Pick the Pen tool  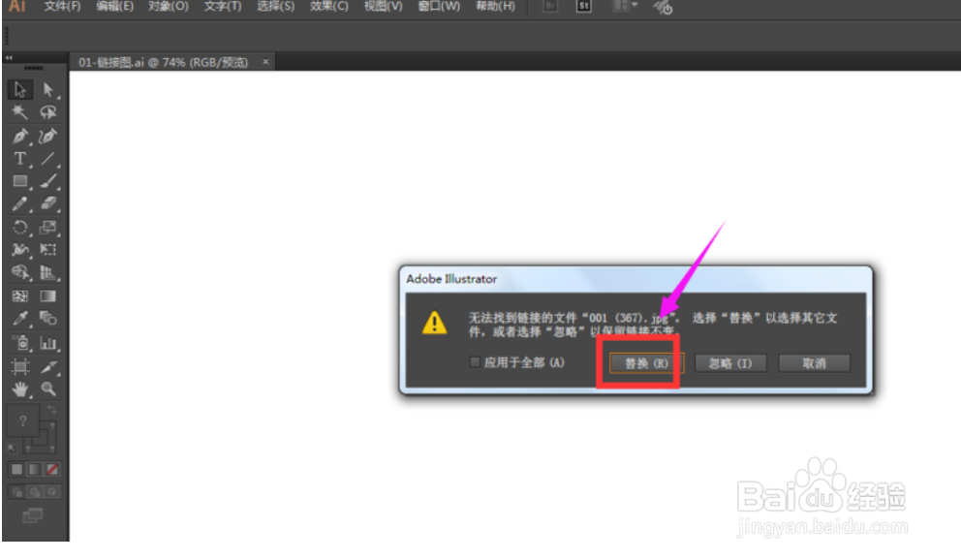point(19,136)
